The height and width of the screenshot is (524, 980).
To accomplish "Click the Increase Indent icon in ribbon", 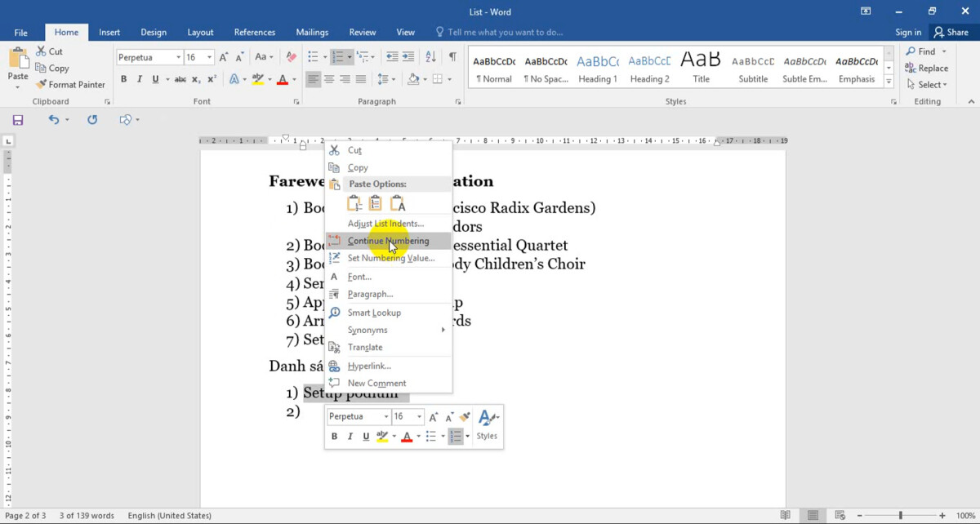I will 409,57.
